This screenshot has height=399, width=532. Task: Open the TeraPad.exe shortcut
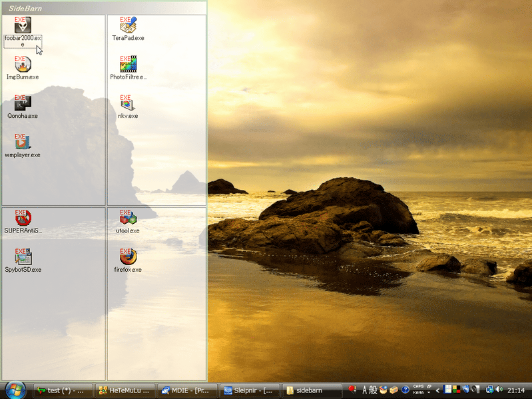click(x=128, y=27)
